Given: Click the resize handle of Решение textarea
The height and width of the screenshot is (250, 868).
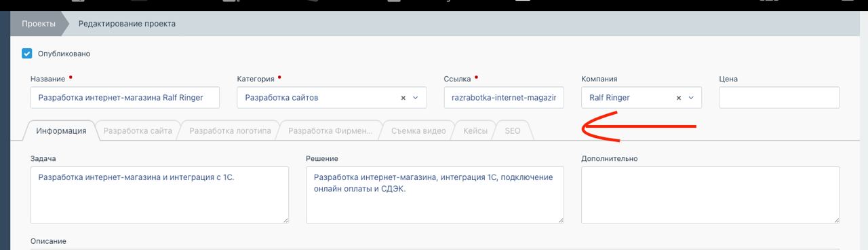Looking at the screenshot, I should pyautogui.click(x=561, y=220).
